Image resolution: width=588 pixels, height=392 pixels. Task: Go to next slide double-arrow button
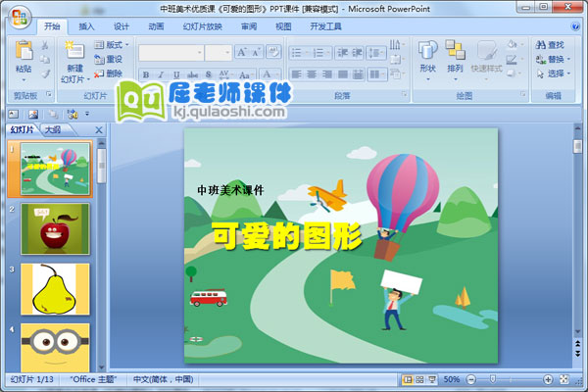click(x=578, y=354)
